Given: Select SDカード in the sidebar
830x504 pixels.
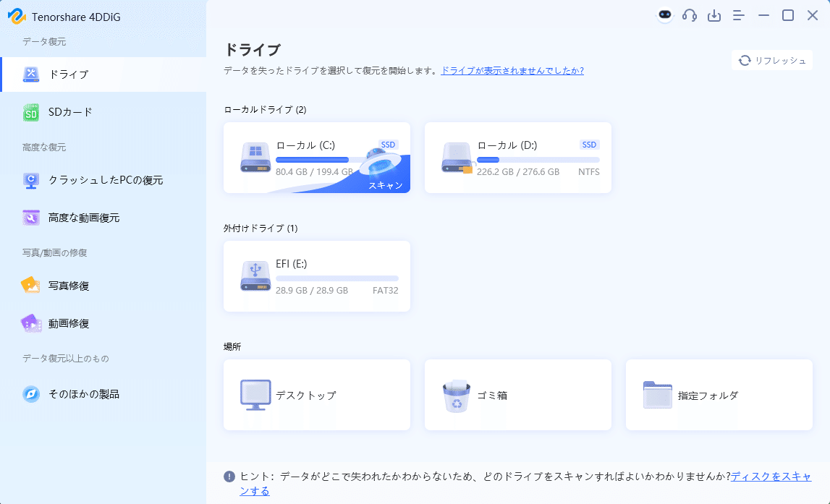Looking at the screenshot, I should pyautogui.click(x=103, y=112).
